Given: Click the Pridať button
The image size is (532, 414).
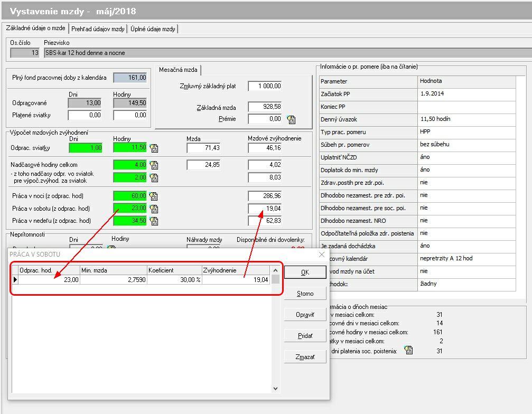Looking at the screenshot, I should (x=305, y=336).
